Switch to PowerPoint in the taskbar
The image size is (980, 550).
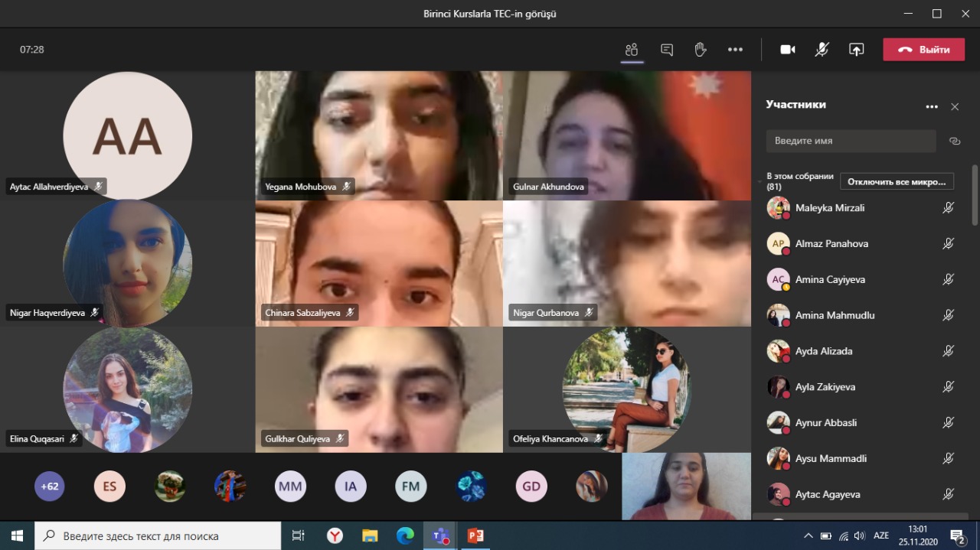(x=475, y=535)
